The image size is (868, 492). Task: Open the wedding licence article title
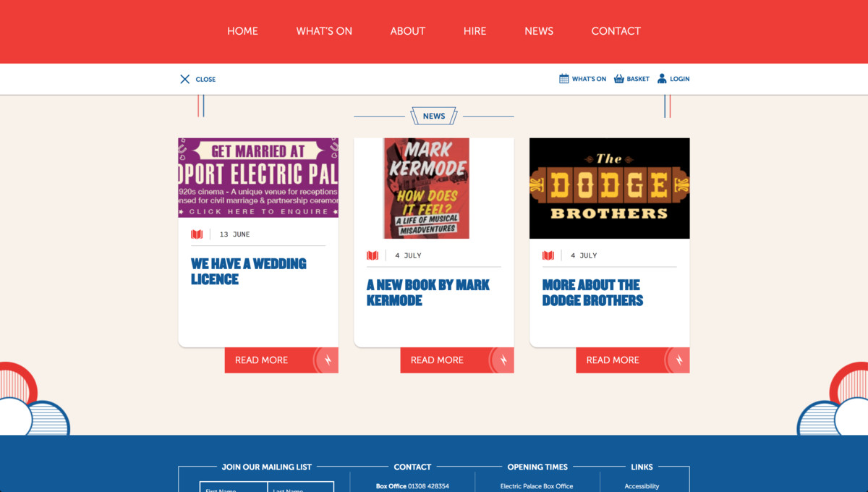click(x=249, y=271)
